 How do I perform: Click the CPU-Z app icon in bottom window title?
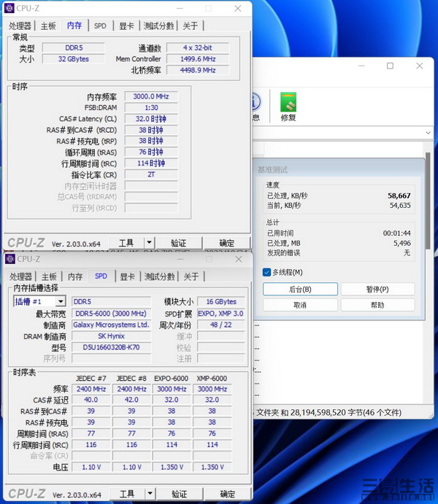tap(10, 259)
